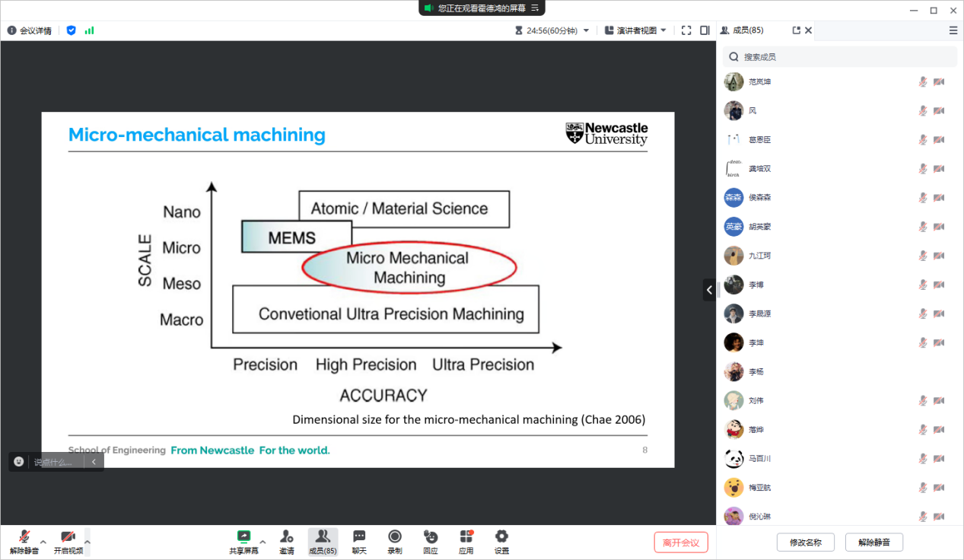Open the hamburger menu above the member list
This screenshot has width=964, height=560.
click(953, 30)
